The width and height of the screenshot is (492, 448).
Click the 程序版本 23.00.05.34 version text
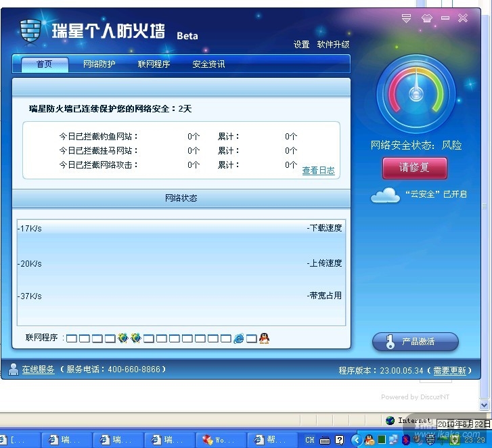coord(381,370)
